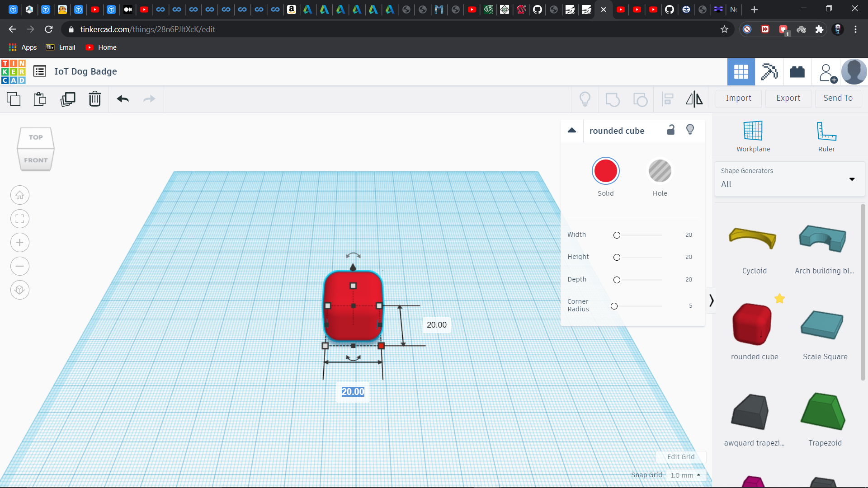Collapse the rounded cube inspector panel
Image resolution: width=868 pixels, height=488 pixels.
coord(572,131)
